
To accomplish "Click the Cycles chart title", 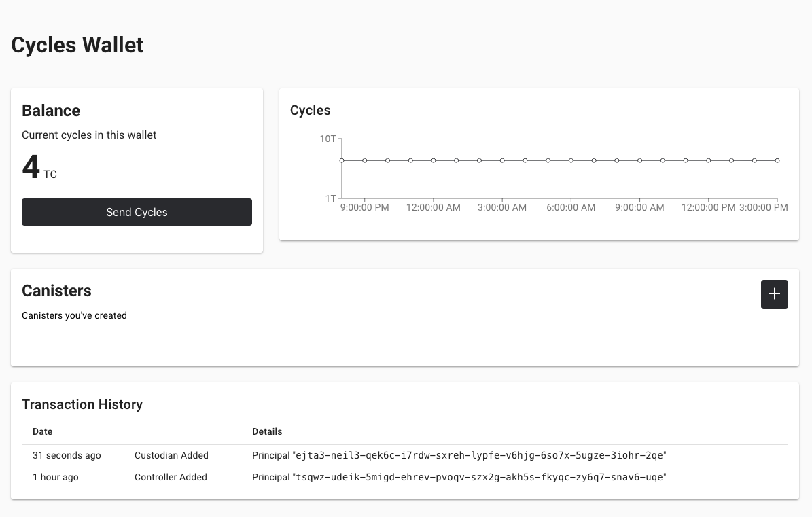I will pos(310,110).
